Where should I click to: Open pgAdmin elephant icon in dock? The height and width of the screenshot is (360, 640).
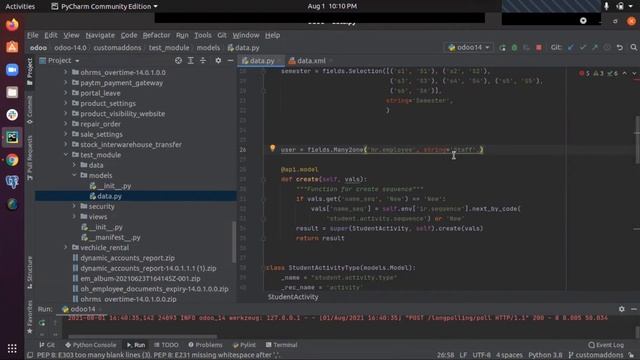point(12,182)
